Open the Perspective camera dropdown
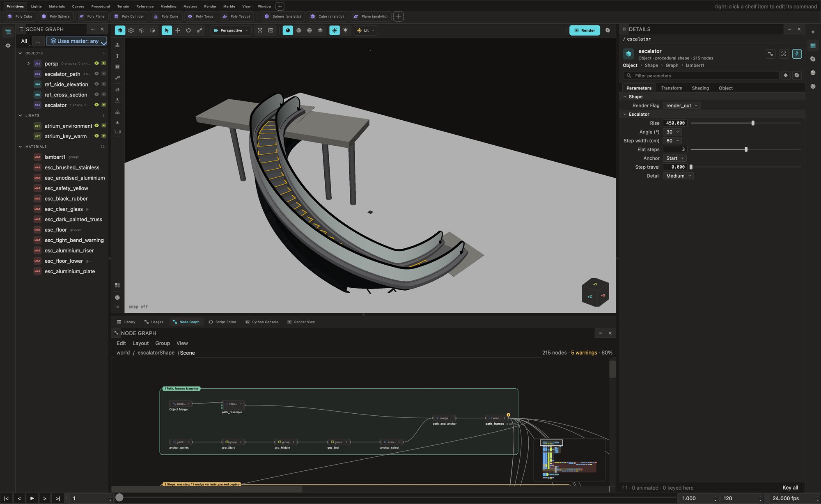Viewport: 821px width, 504px height. click(231, 30)
